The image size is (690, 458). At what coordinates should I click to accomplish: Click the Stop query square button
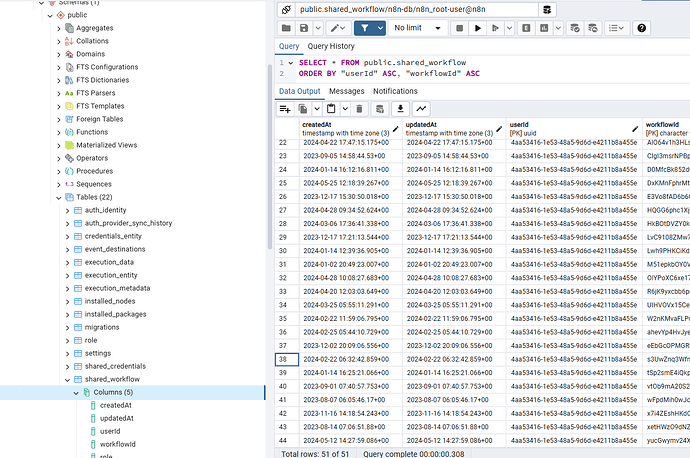[x=459, y=28]
